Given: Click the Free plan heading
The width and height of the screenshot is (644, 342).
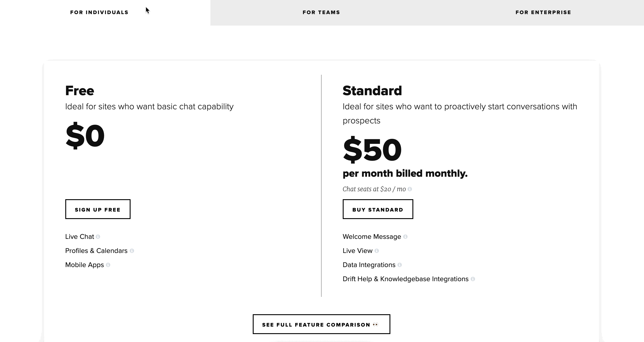Looking at the screenshot, I should 80,90.
